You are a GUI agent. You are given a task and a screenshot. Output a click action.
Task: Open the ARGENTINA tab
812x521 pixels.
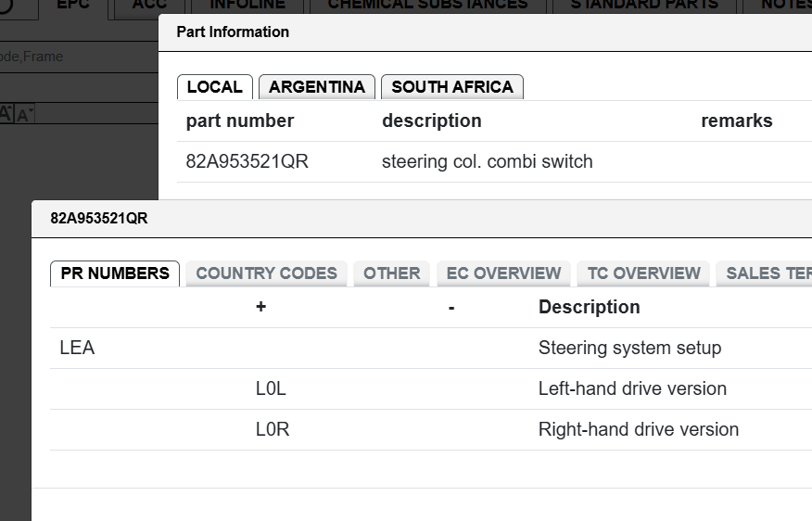(x=317, y=87)
